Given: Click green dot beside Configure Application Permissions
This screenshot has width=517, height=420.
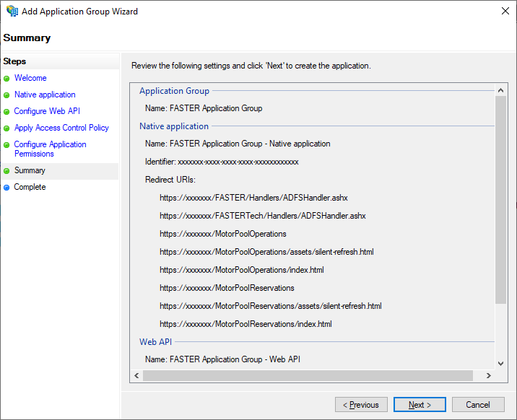Looking at the screenshot, I should [6, 145].
